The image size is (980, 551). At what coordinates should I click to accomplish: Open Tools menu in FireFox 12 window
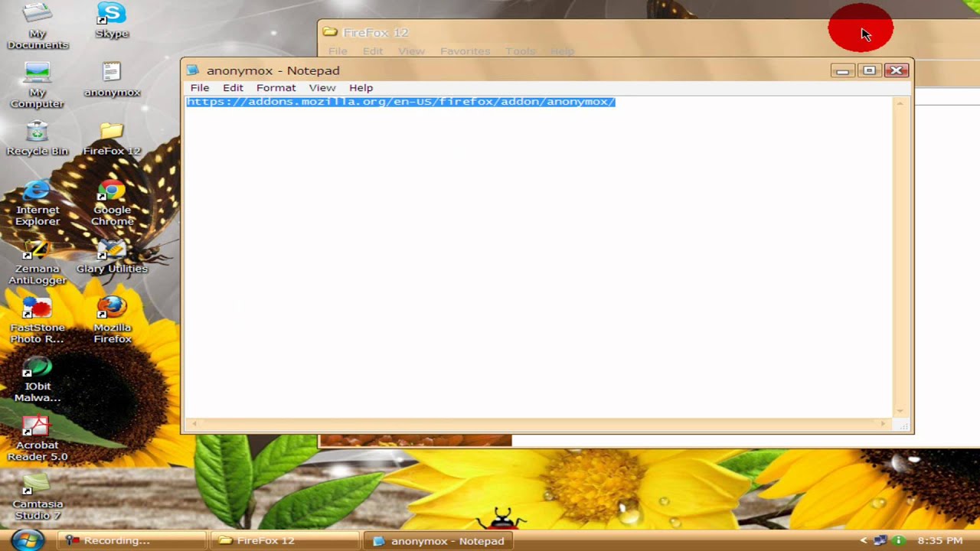point(520,51)
